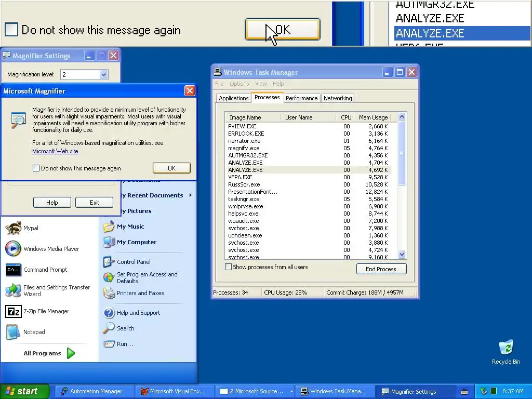Expand Recent Documents submenu arrow

click(191, 195)
